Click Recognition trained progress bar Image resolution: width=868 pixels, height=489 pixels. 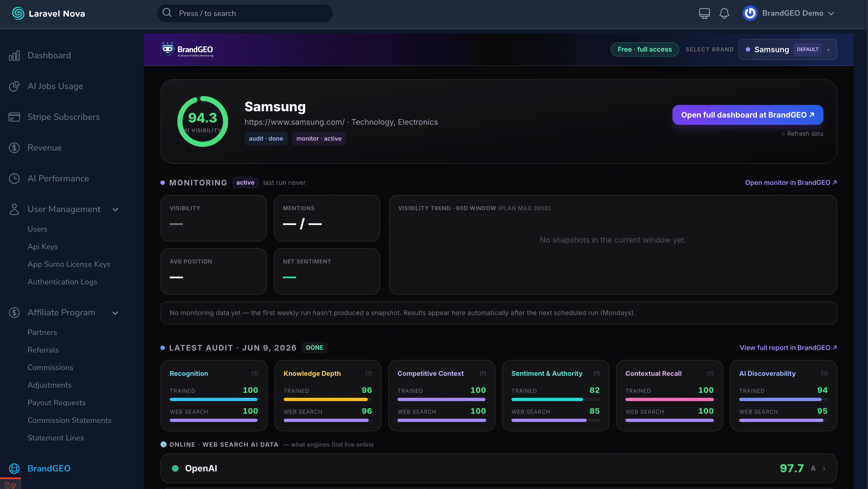pos(214,399)
